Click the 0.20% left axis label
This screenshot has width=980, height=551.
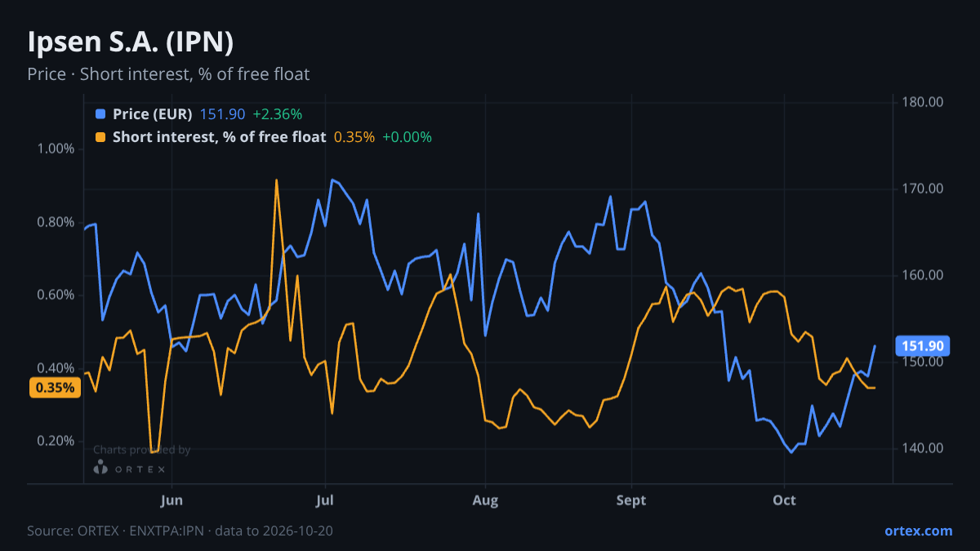(56, 441)
